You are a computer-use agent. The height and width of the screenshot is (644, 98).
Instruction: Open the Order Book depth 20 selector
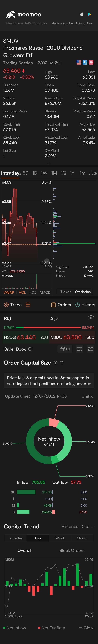[91, 349]
